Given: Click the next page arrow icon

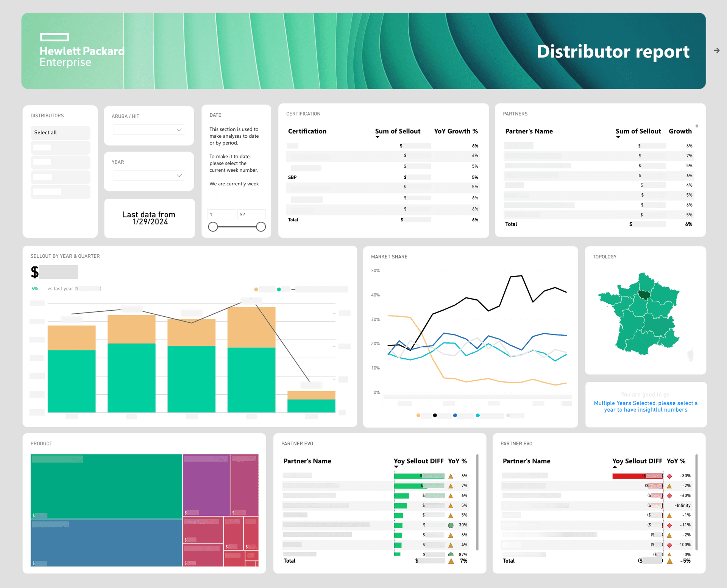Looking at the screenshot, I should [x=716, y=50].
